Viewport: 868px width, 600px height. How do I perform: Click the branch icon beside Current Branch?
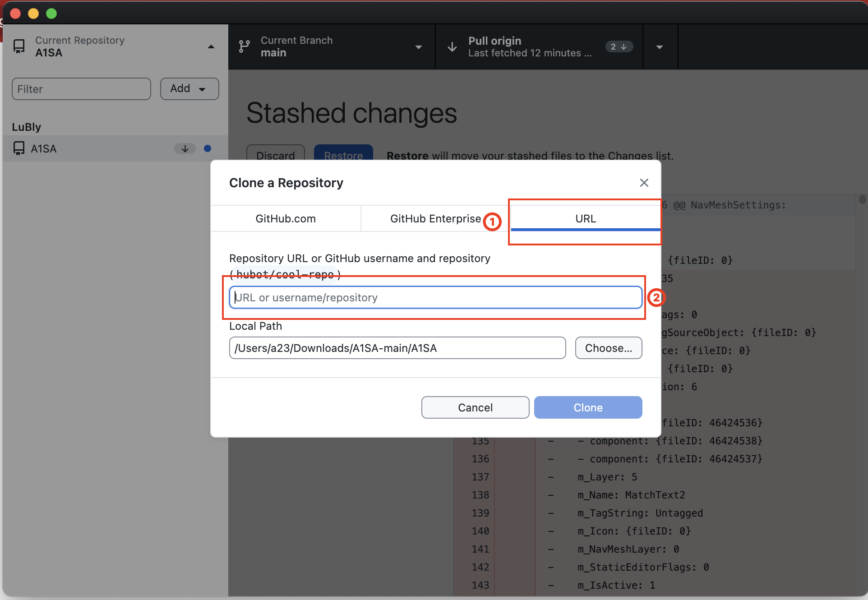[x=244, y=46]
